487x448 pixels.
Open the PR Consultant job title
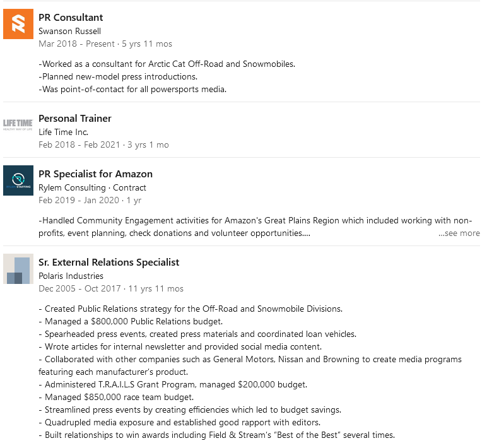click(x=71, y=18)
